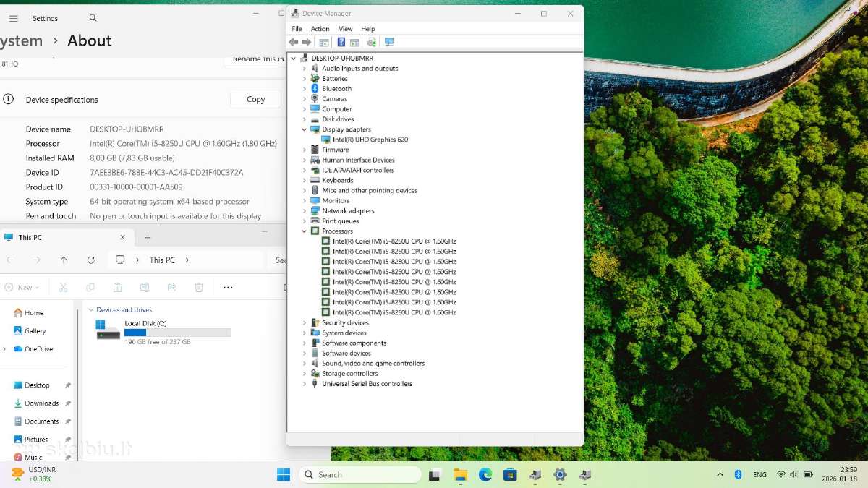The height and width of the screenshot is (488, 868).
Task: Click the Copy button for Device specifications
Action: click(x=255, y=100)
